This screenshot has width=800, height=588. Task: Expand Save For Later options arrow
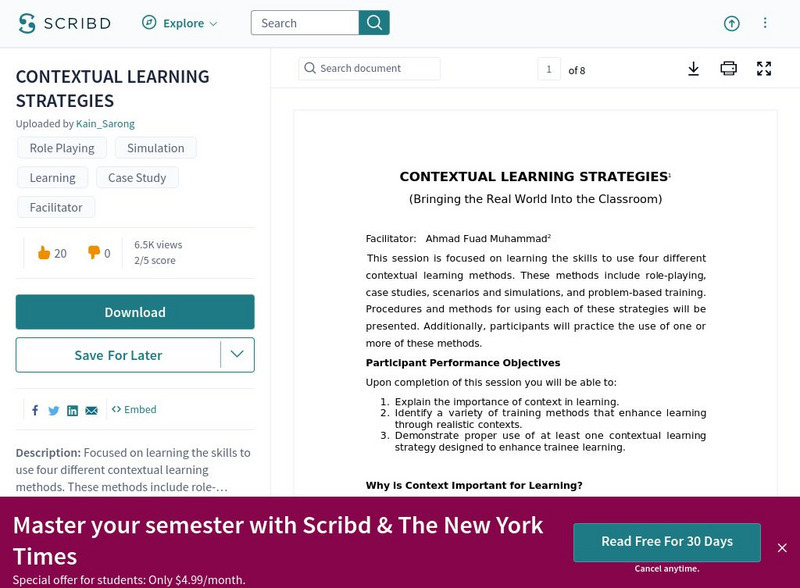coord(237,354)
